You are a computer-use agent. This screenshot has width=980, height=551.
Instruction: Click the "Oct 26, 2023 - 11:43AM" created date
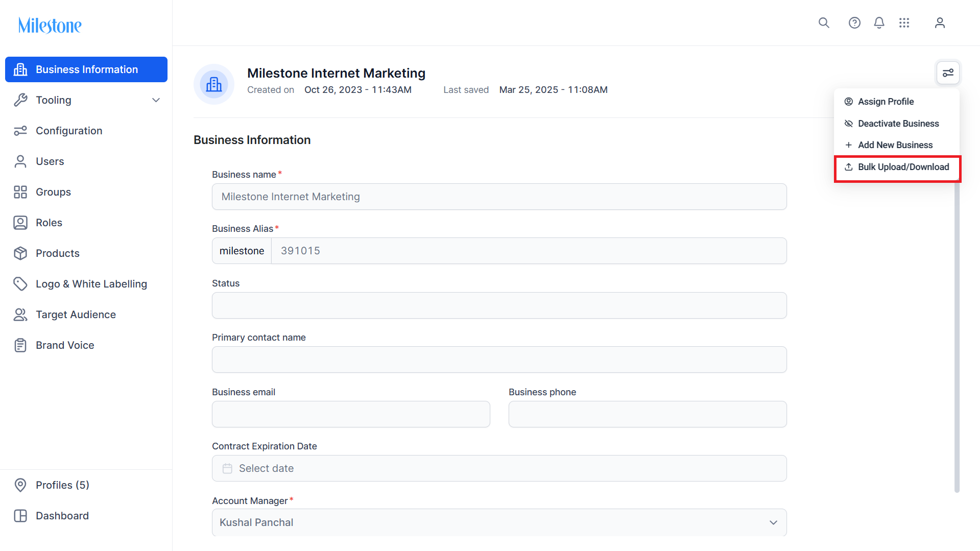358,90
